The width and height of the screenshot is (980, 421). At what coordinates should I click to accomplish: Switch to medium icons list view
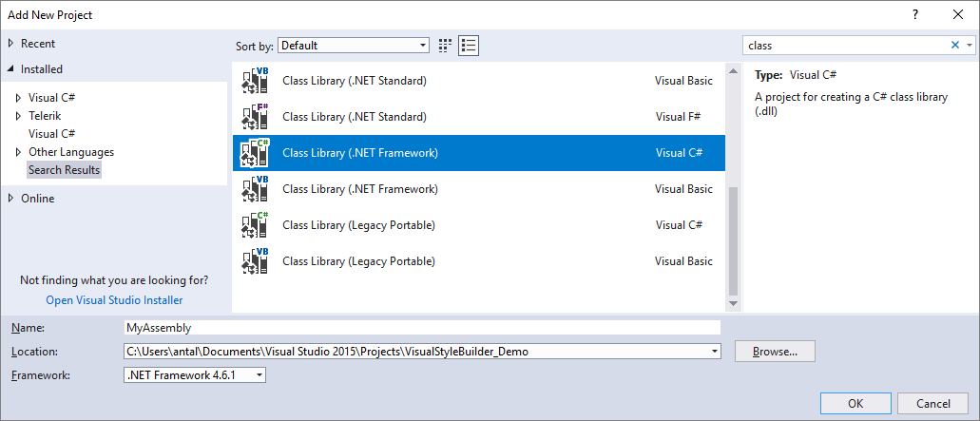point(469,45)
